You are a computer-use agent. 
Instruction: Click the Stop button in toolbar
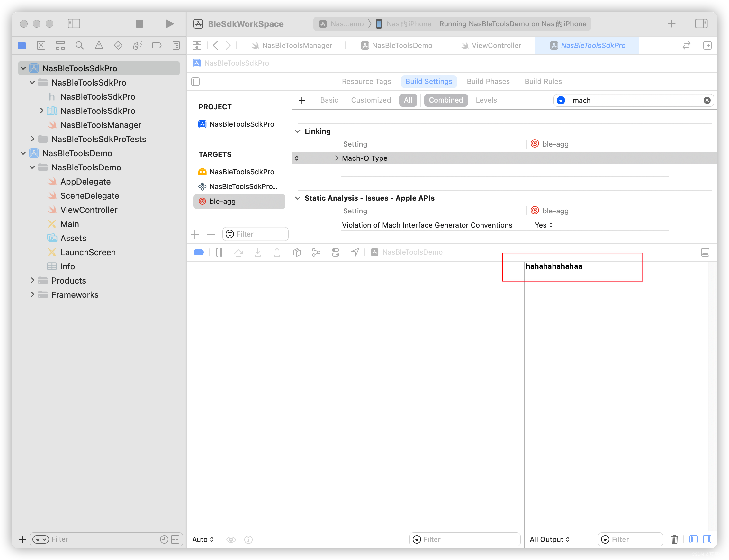coord(139,24)
